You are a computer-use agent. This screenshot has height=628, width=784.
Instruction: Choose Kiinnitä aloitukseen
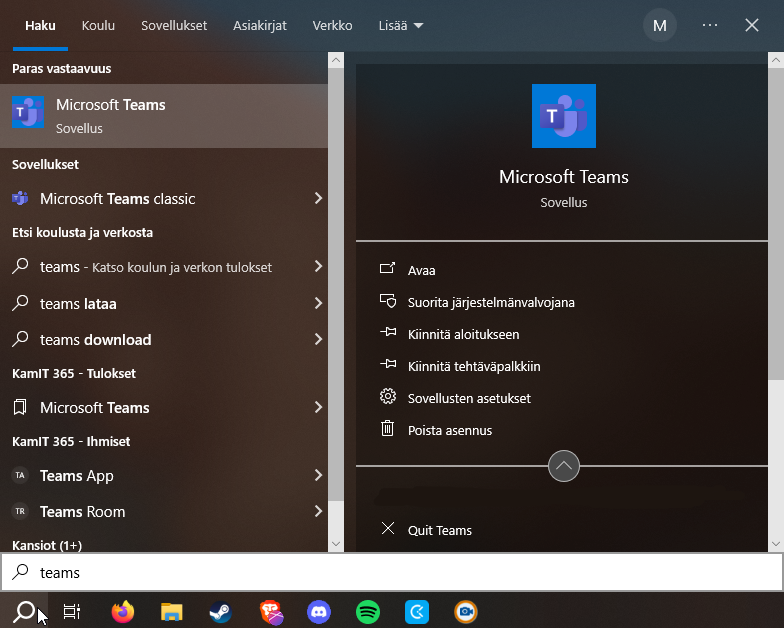[x=464, y=334]
